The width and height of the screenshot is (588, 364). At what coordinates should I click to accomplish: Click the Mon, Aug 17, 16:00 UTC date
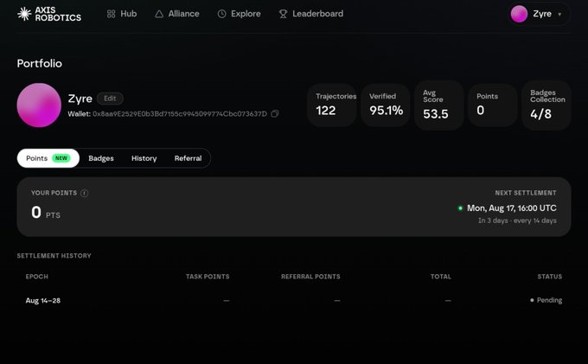click(x=512, y=208)
